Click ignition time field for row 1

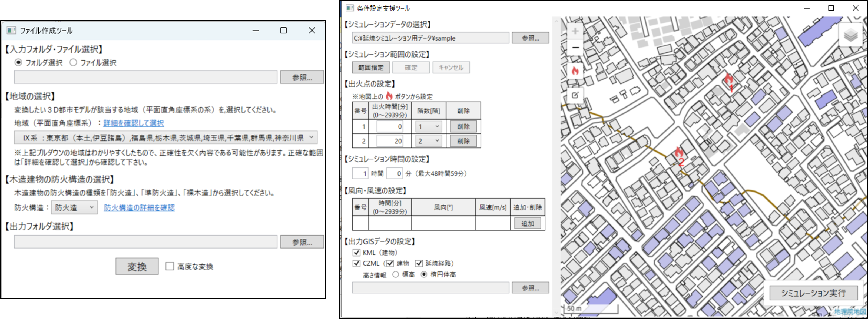[390, 126]
